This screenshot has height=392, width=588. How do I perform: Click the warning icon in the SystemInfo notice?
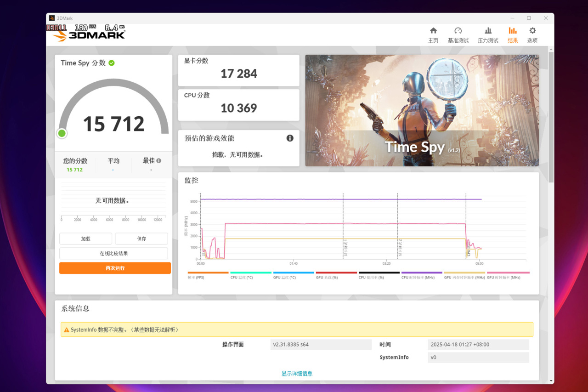point(66,330)
